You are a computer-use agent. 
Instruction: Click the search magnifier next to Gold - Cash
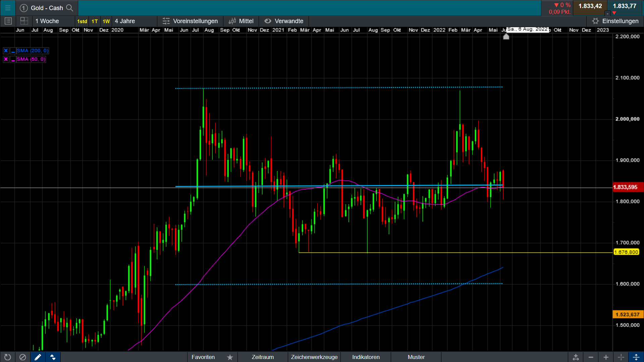click(x=69, y=8)
